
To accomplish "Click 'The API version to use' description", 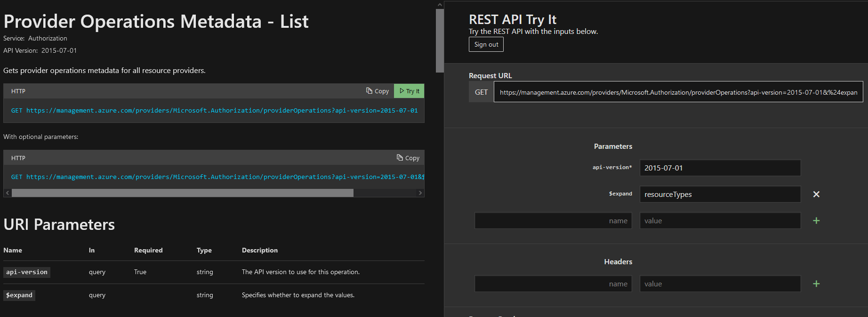I will coord(301,272).
